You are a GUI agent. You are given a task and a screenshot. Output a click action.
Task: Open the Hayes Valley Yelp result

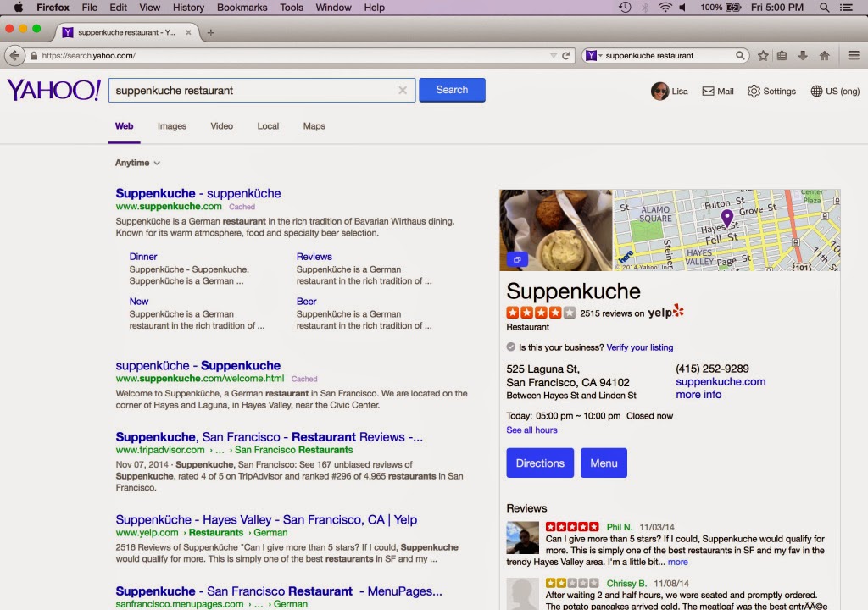(266, 520)
